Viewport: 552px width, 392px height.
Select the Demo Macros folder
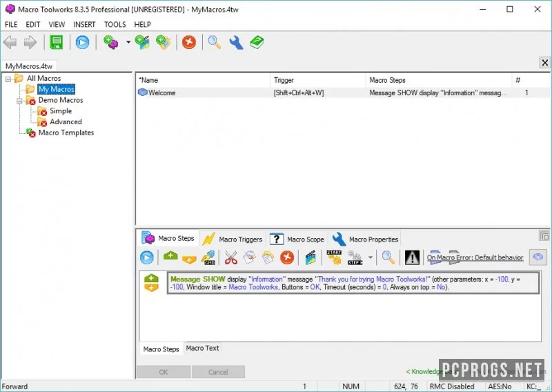pyautogui.click(x=61, y=100)
